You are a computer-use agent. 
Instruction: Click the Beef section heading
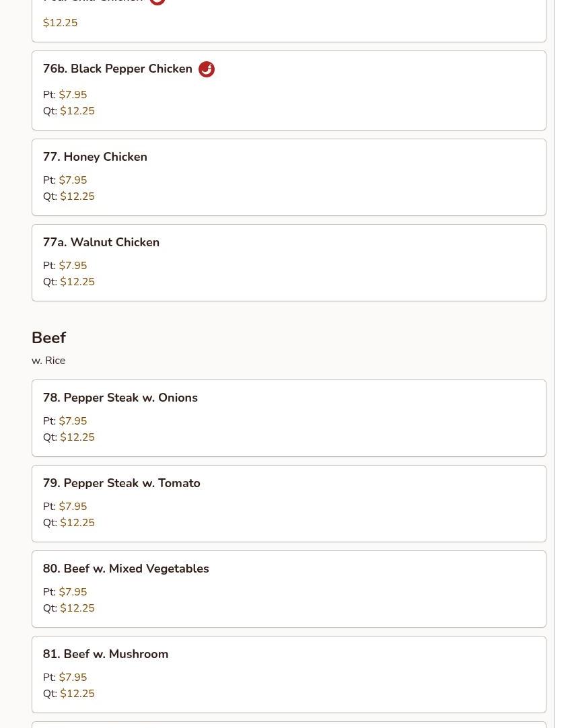point(48,338)
